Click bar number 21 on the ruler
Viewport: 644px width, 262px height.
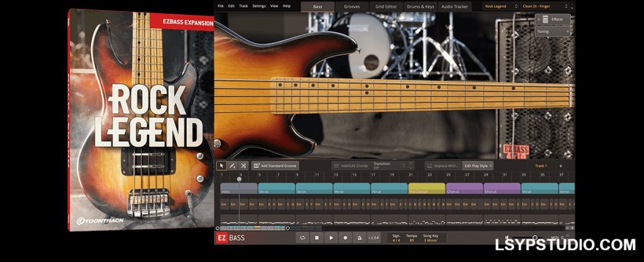coord(410,175)
